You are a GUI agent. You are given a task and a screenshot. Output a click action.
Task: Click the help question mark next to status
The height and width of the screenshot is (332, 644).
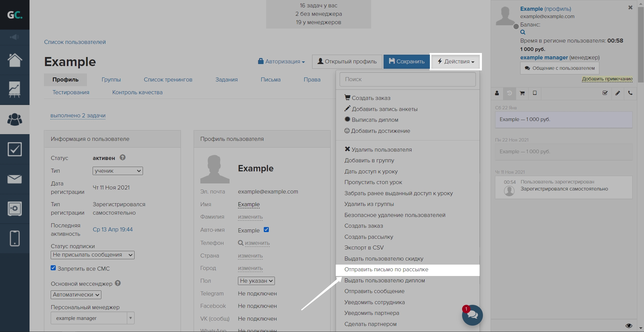coord(122,158)
